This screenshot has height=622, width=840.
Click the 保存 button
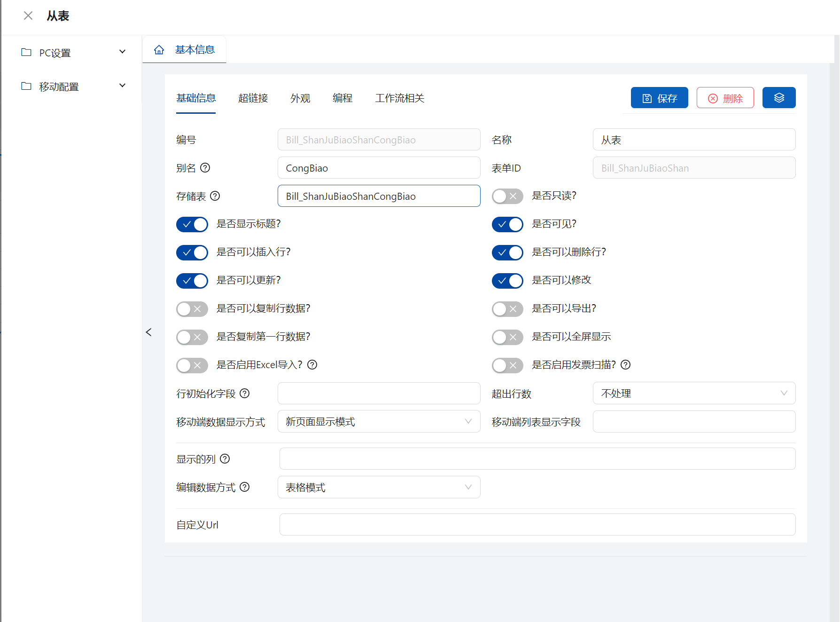coord(659,98)
